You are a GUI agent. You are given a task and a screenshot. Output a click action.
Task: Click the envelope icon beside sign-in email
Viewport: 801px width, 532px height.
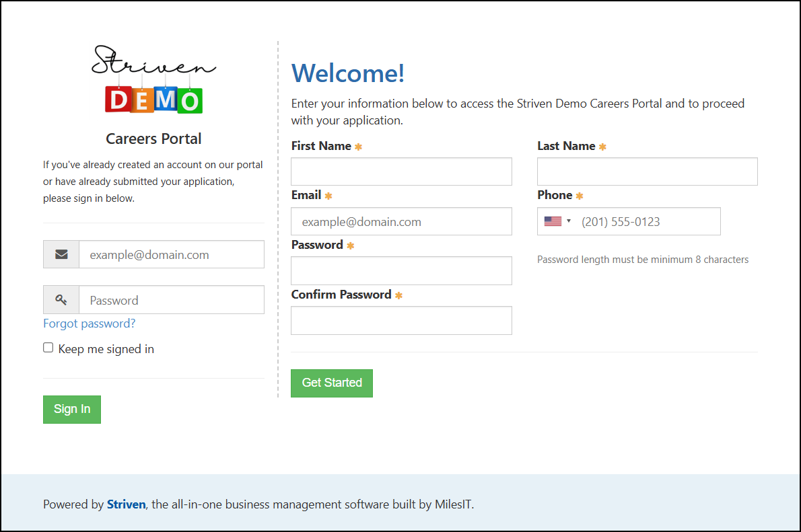61,254
